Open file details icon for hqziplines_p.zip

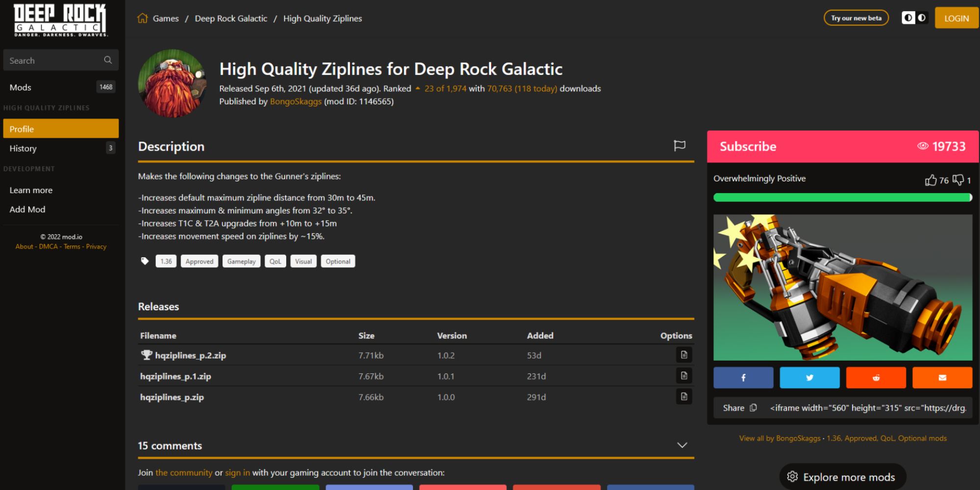point(684,396)
